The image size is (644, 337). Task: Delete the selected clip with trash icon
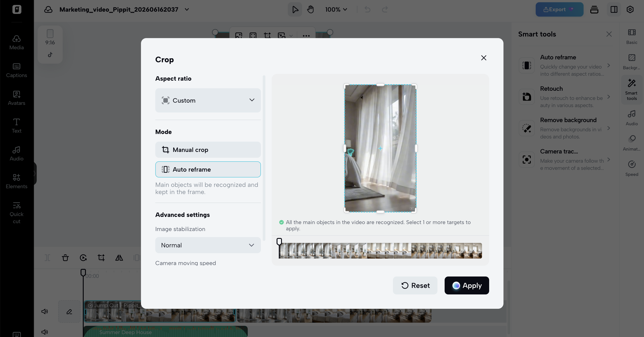click(65, 258)
